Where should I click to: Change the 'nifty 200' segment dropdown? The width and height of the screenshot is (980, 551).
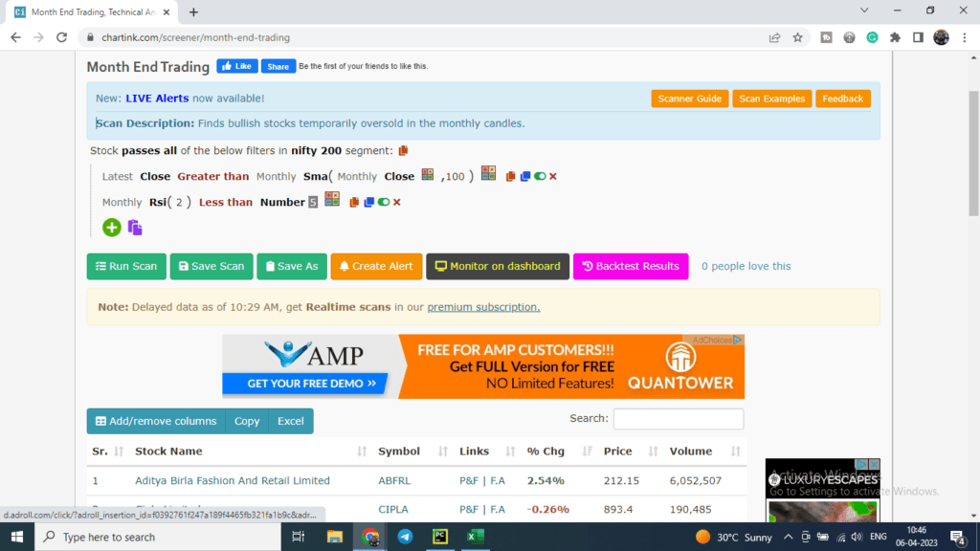(316, 150)
